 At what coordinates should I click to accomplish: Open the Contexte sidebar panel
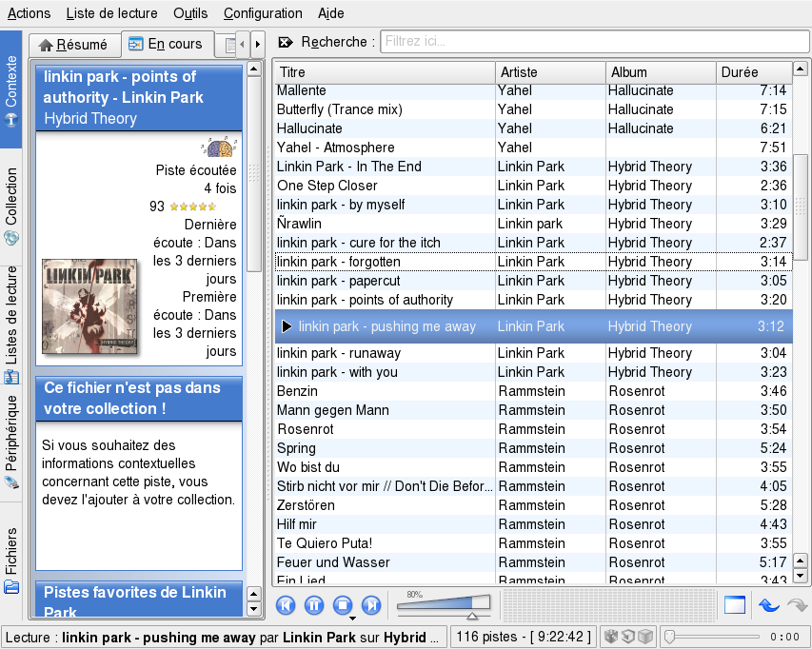(x=10, y=90)
